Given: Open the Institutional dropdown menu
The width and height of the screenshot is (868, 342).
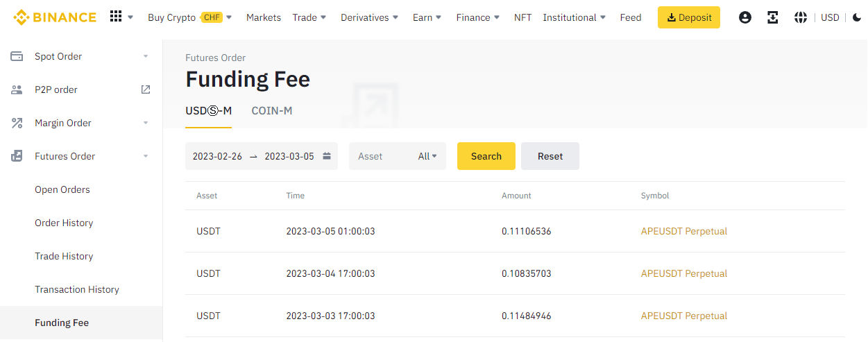Looking at the screenshot, I should pyautogui.click(x=575, y=17).
